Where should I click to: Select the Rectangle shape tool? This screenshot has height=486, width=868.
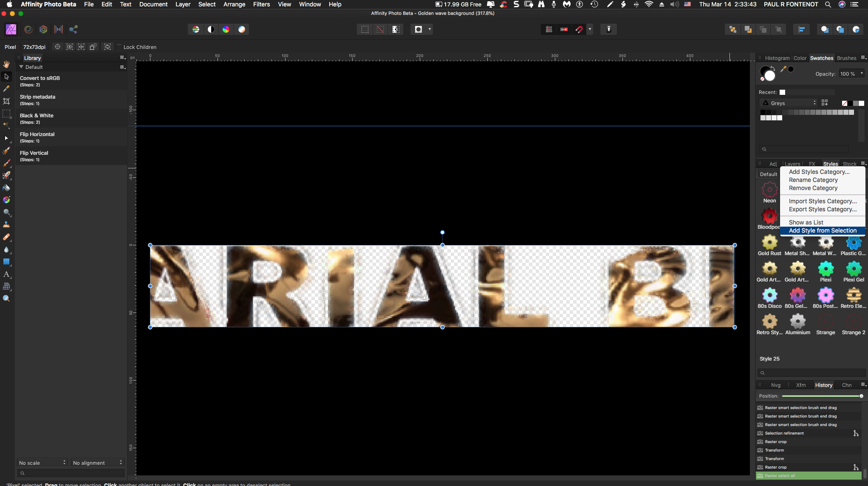coord(6,262)
